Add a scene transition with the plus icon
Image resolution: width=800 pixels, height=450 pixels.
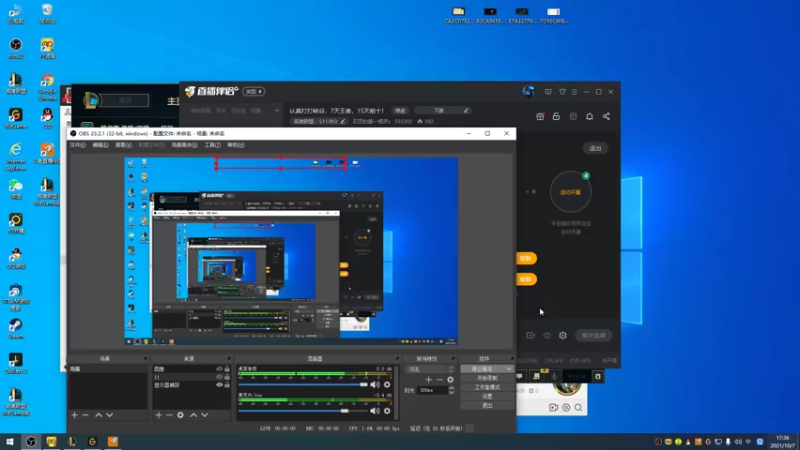(x=429, y=379)
